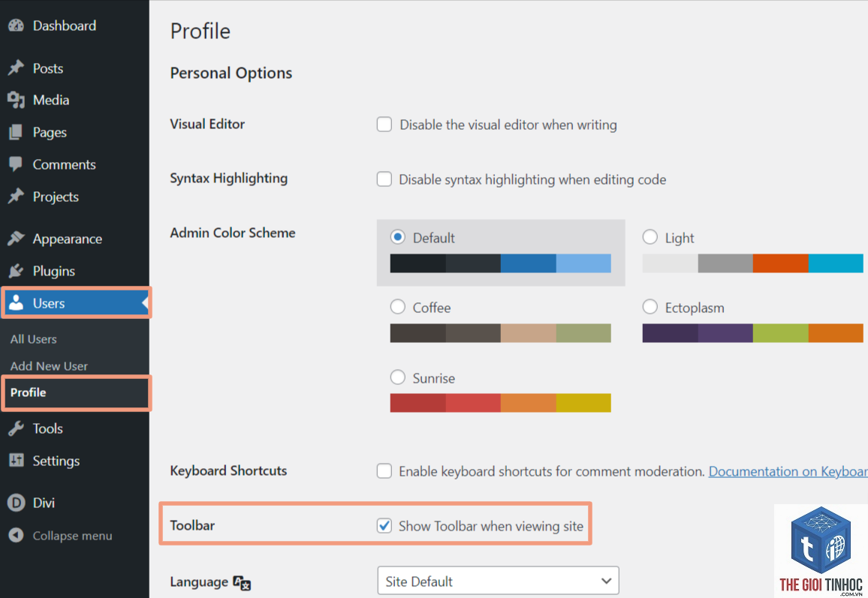
Task: Open the Comments section
Action: (x=65, y=164)
